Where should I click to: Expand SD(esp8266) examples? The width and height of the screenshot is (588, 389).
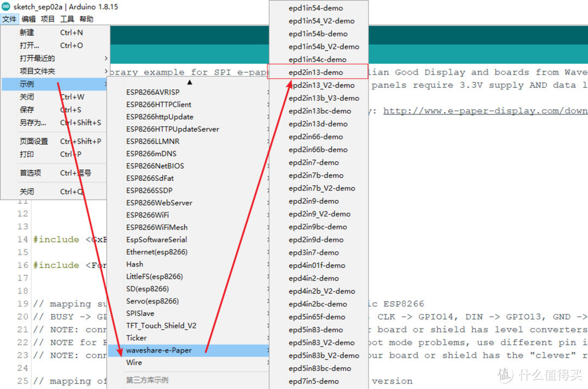(188, 289)
